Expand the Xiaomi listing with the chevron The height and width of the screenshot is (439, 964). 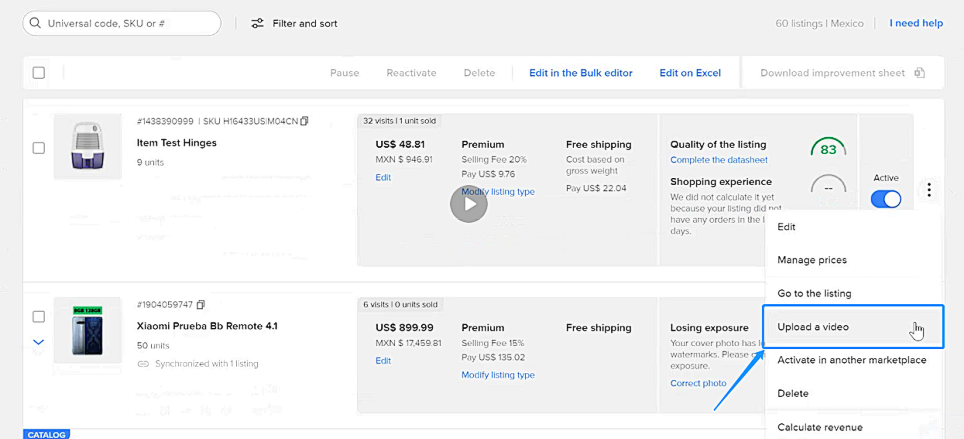tap(38, 342)
